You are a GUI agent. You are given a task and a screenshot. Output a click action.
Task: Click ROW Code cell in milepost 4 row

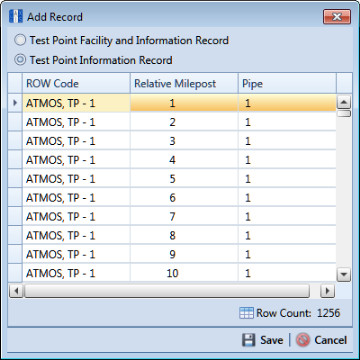(76, 160)
